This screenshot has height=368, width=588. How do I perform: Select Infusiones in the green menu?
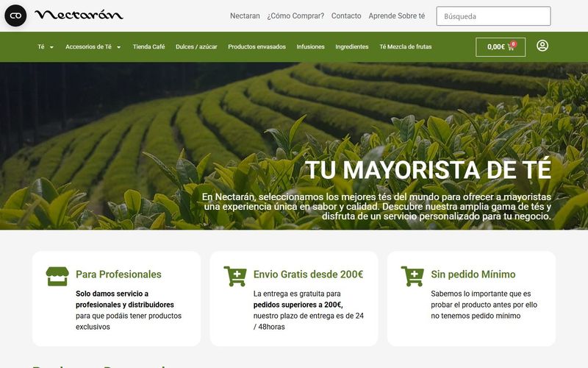coord(310,47)
